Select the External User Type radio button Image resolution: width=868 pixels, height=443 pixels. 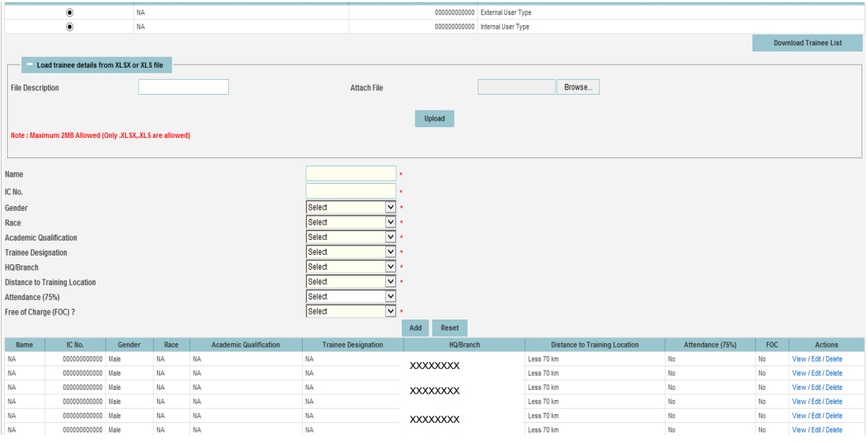tap(69, 11)
